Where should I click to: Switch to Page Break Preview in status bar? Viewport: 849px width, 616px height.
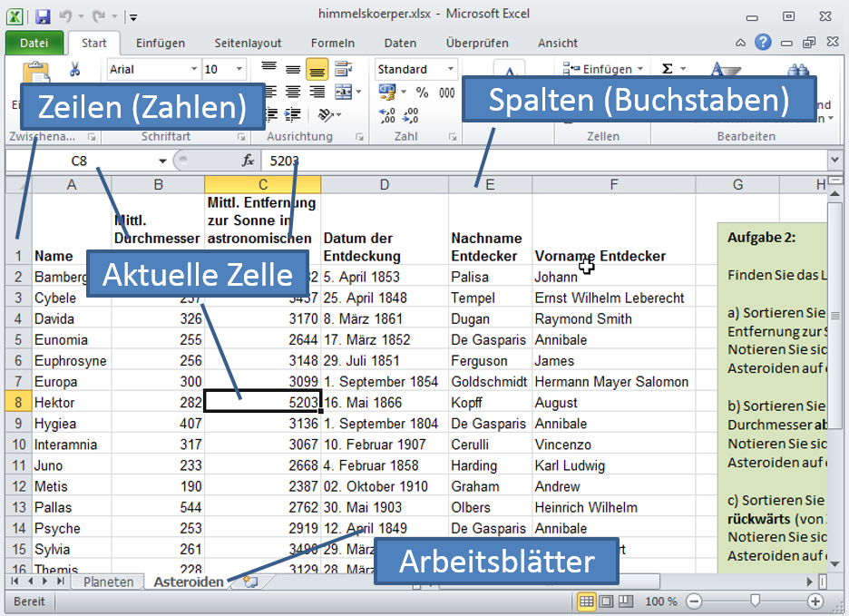pyautogui.click(x=625, y=601)
